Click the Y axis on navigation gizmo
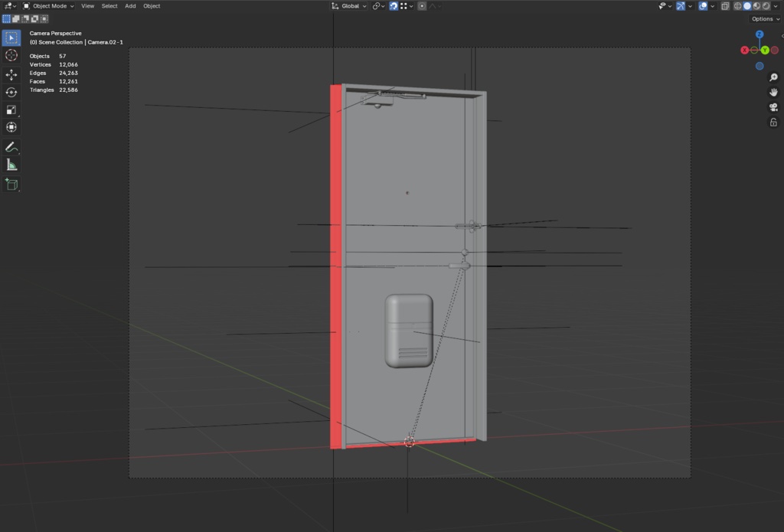 pyautogui.click(x=765, y=50)
